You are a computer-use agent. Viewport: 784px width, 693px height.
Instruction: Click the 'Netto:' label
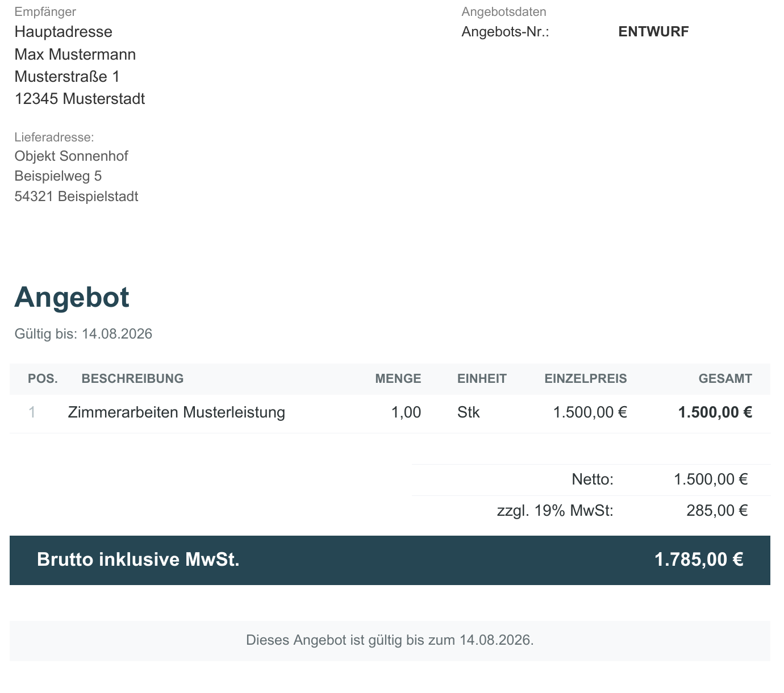(x=593, y=479)
